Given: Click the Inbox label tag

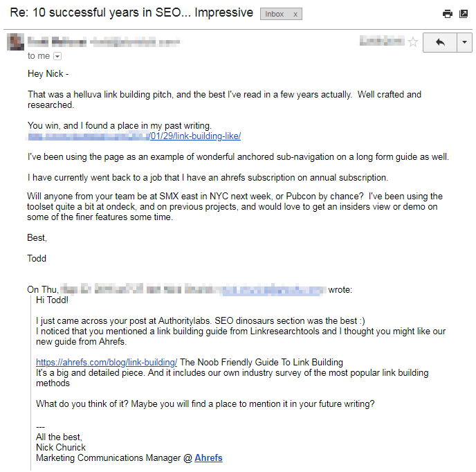Looking at the screenshot, I should 275,14.
